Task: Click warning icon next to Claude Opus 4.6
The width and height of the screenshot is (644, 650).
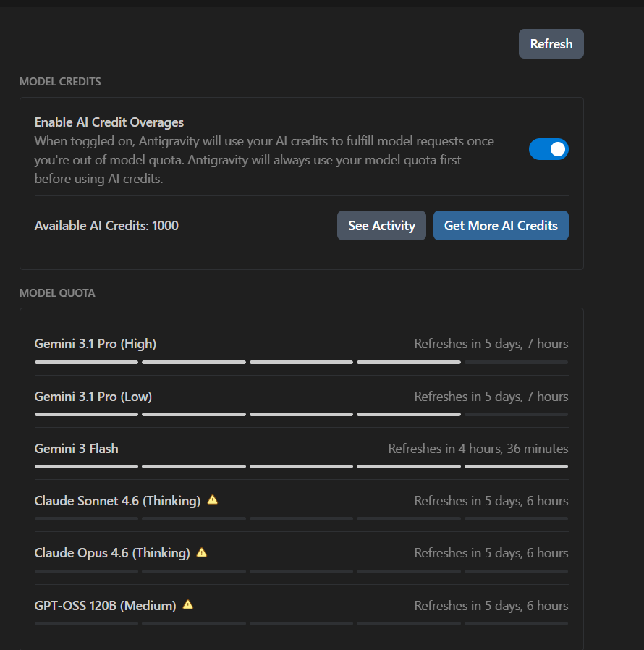Action: [201, 552]
